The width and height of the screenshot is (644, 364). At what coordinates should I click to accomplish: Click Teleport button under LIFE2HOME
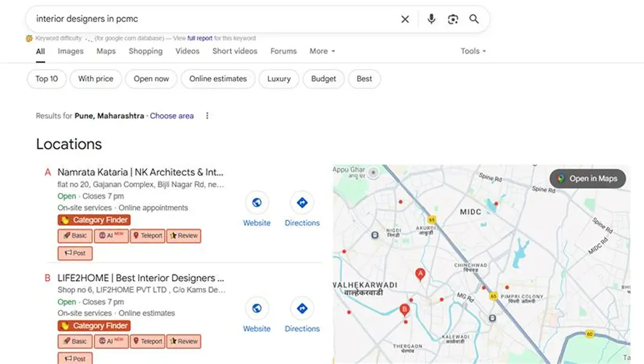(x=147, y=341)
